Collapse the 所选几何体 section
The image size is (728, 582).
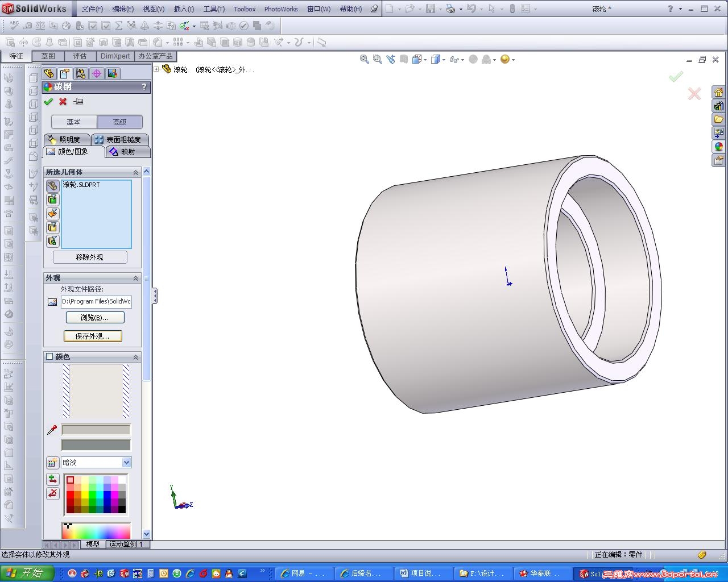click(135, 172)
